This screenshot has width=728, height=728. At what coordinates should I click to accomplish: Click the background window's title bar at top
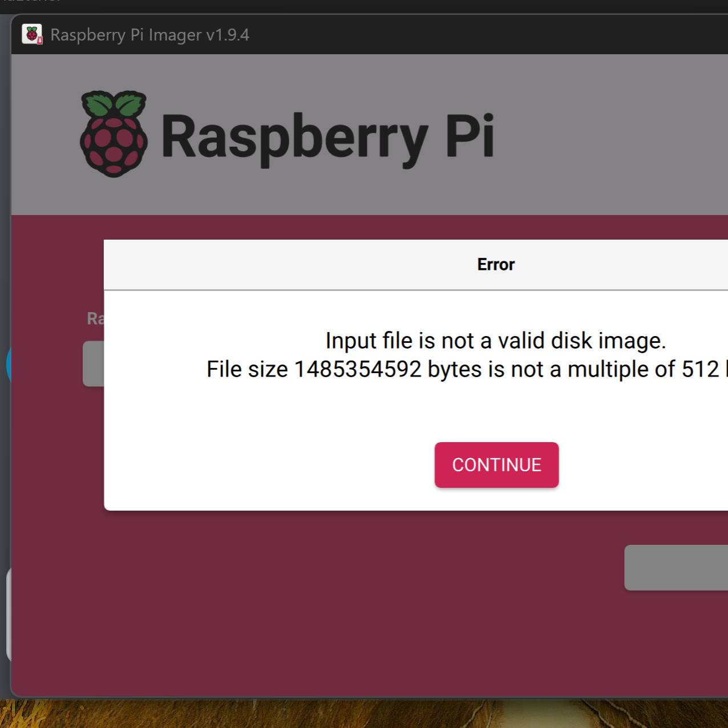(365, 6)
